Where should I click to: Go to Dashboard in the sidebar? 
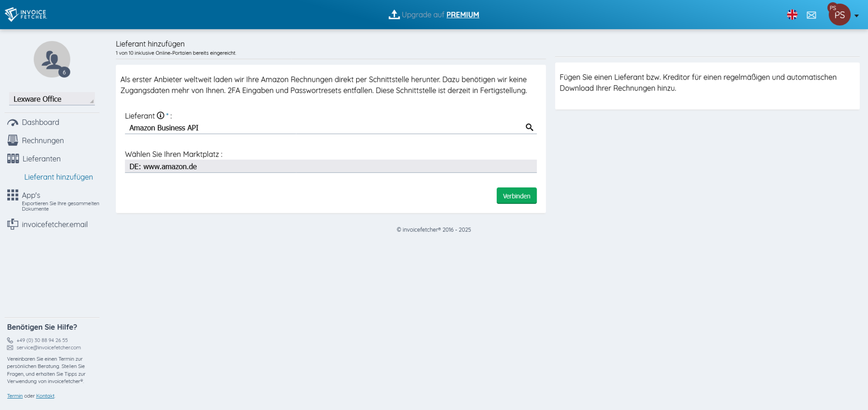[x=40, y=123]
